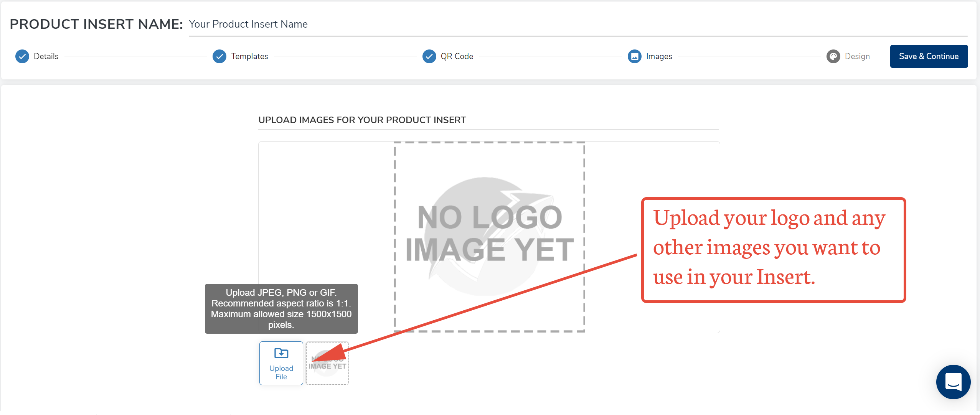Click the red upload instructions callout
Viewport: 980px width, 415px height.
pos(773,250)
